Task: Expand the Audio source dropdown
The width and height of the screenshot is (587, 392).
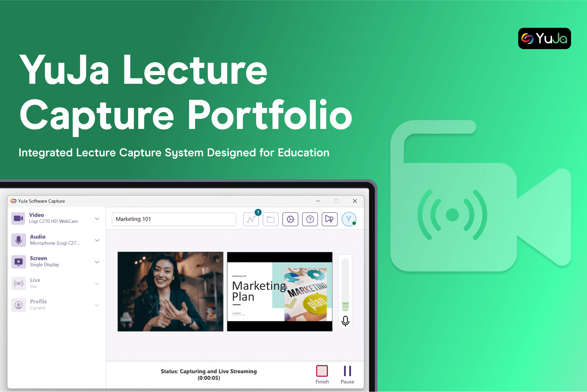Action: [97, 240]
